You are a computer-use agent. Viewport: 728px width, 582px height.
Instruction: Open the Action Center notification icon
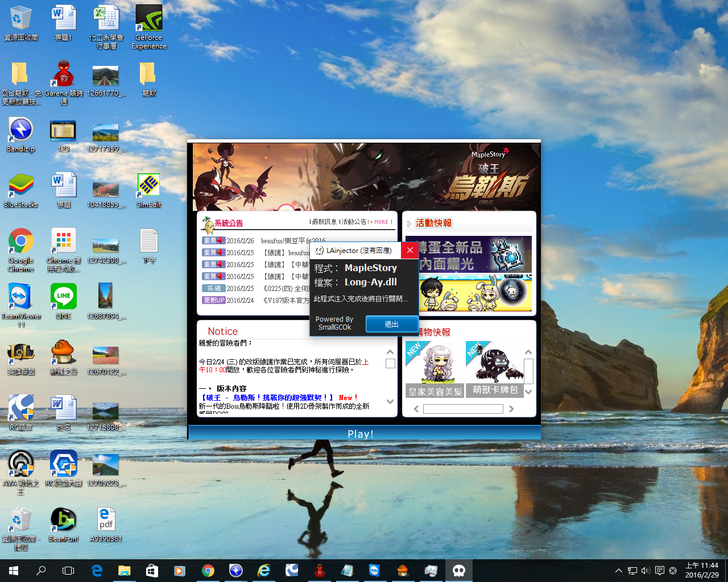coord(660,571)
